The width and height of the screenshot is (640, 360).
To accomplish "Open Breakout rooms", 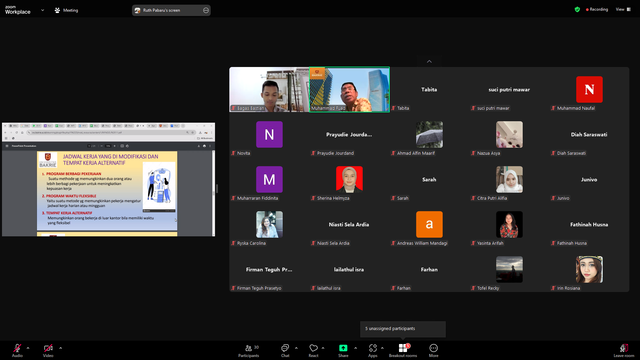I will (403, 350).
